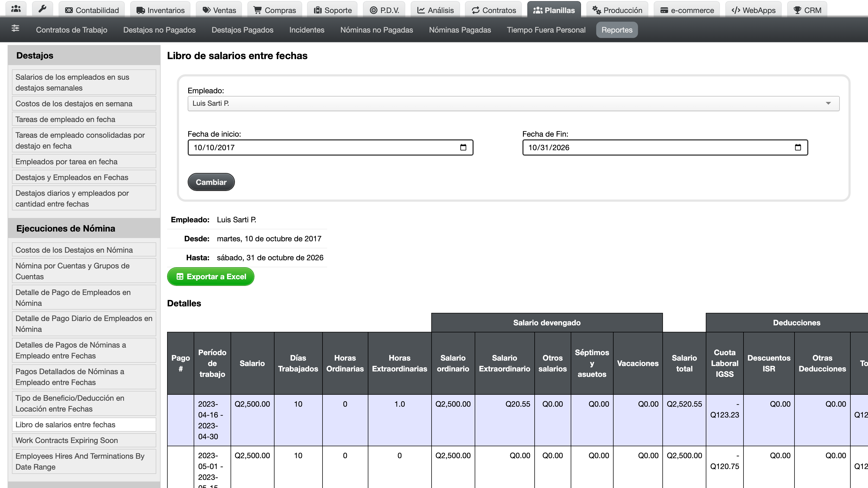Open Incidentes section
The width and height of the screenshot is (868, 488).
(307, 30)
